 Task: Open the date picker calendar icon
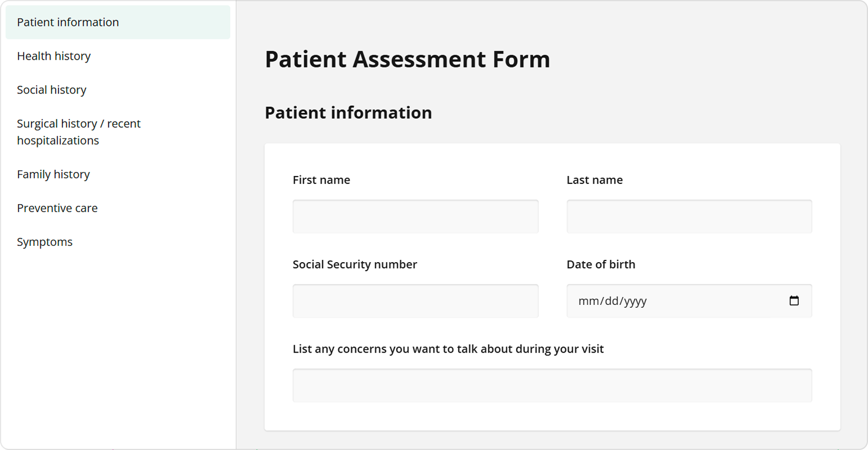click(794, 301)
